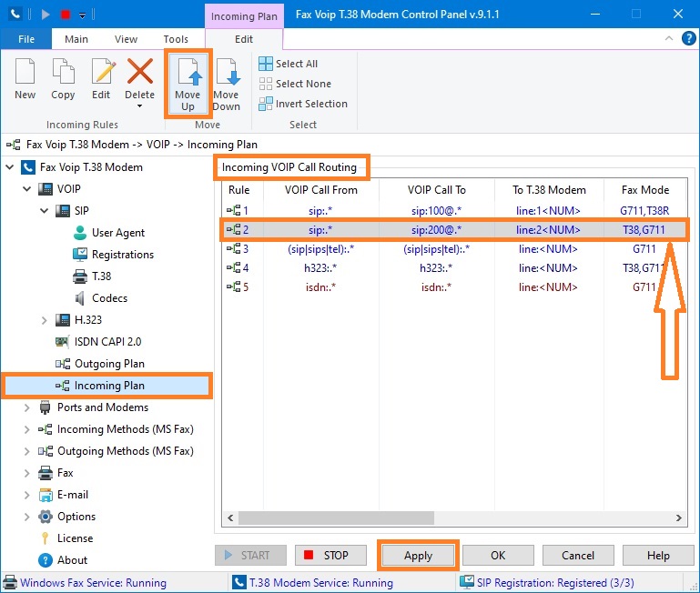Switch to the Main tab
Screen dimensions: 700x593
click(x=76, y=39)
